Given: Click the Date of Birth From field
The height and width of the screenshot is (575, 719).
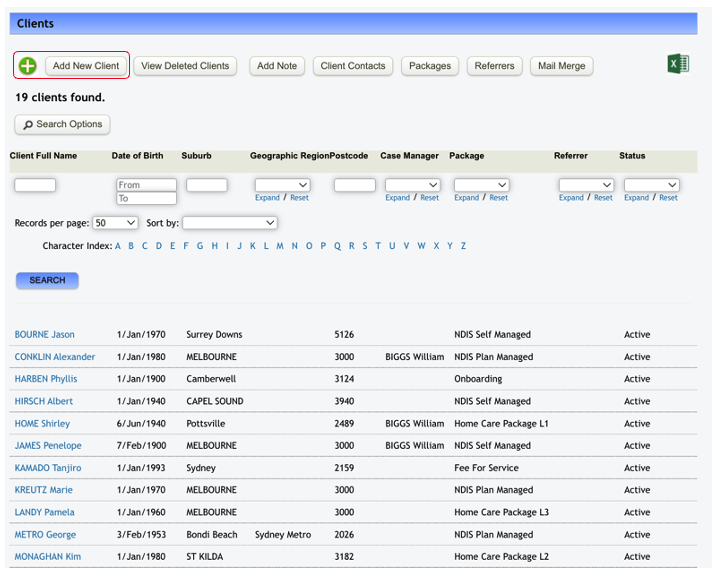Looking at the screenshot, I should tap(146, 185).
